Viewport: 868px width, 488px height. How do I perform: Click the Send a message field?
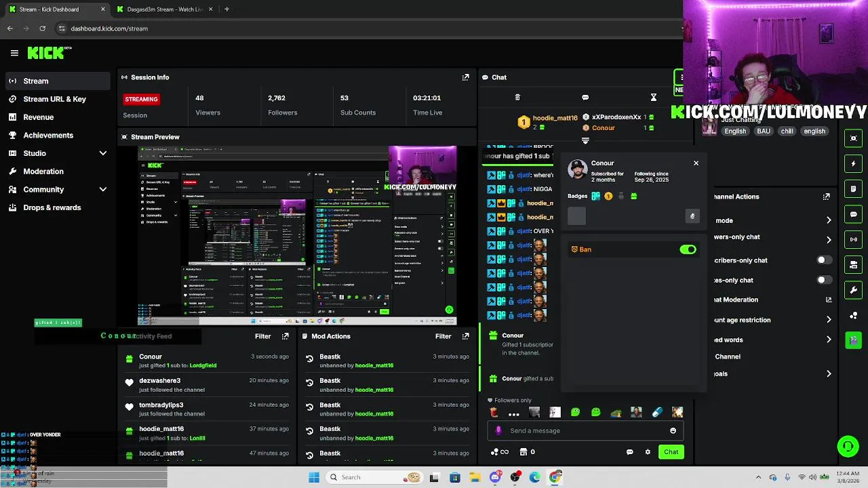[x=584, y=430]
